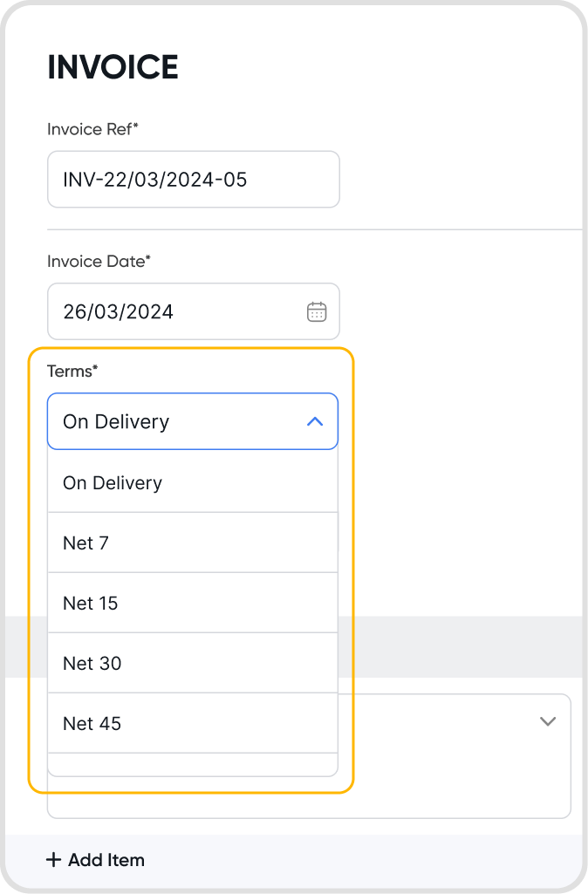Image resolution: width=588 pixels, height=894 pixels.
Task: Click the down chevron right of the Terms list
Action: click(548, 721)
